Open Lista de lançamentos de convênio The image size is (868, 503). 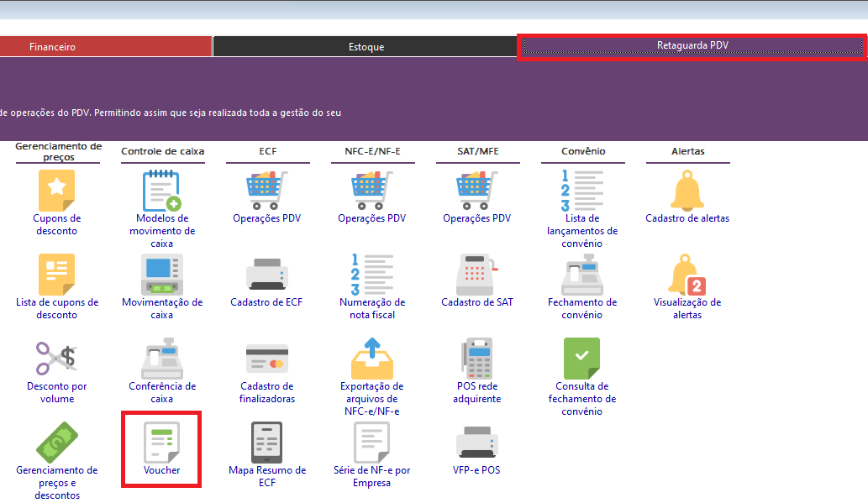(x=581, y=191)
